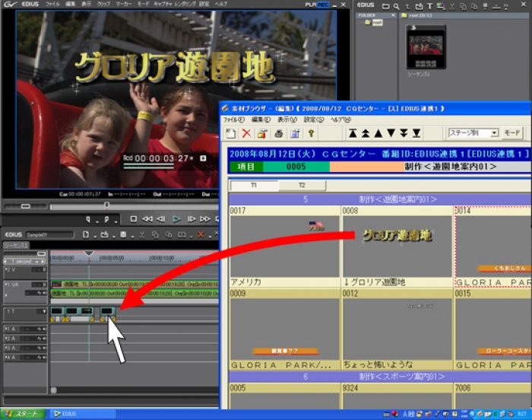Image resolution: width=532 pixels, height=420 pixels.
Task: Click search icon in EDIUS bin toolbar
Action: 396,6
